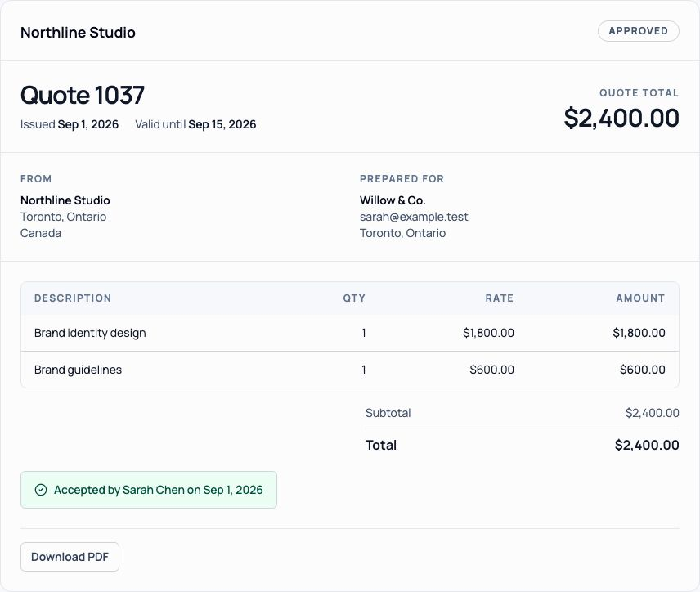This screenshot has height=592, width=700.
Task: Click the DESCRIPTION column header
Action: pyautogui.click(x=73, y=298)
